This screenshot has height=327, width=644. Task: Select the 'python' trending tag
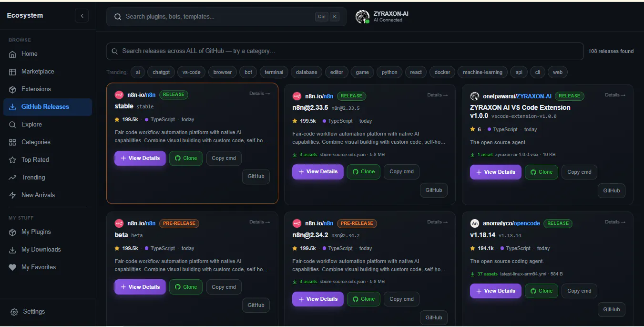click(x=389, y=72)
